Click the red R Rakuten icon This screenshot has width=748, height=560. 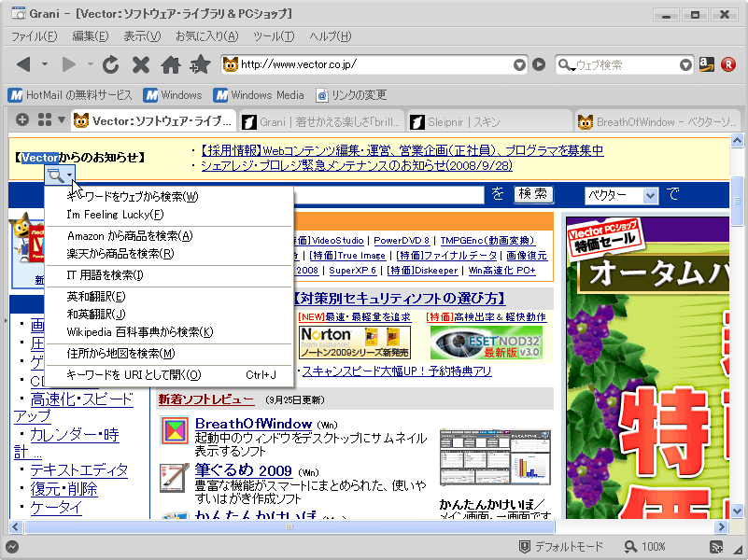pyautogui.click(x=728, y=64)
